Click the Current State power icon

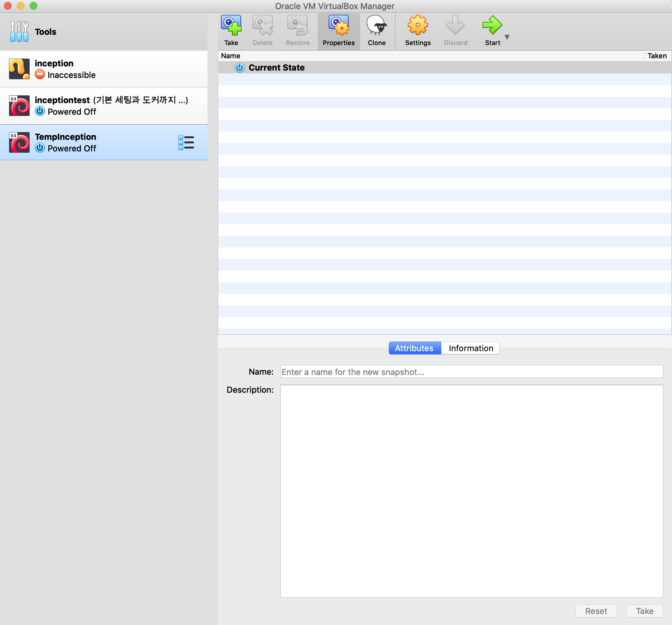pos(239,68)
